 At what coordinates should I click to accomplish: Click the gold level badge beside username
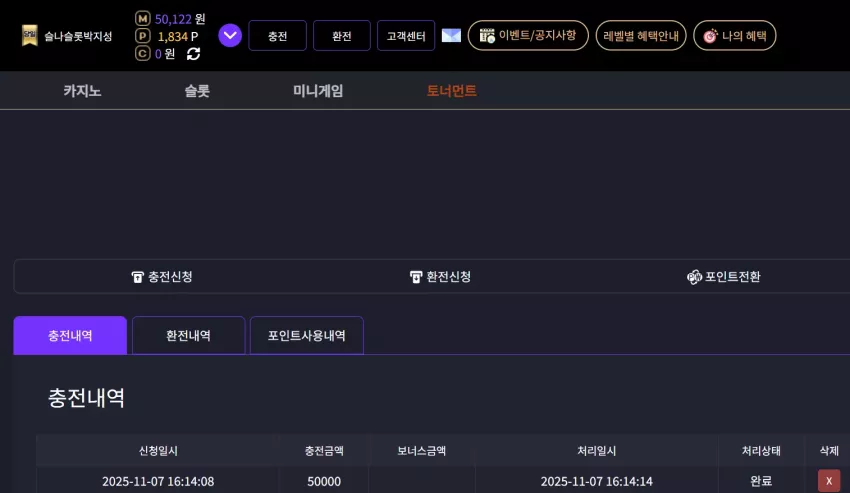(30, 36)
